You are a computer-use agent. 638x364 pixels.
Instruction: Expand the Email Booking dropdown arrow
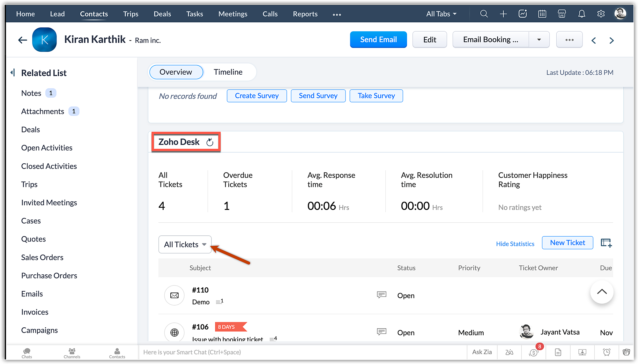tap(539, 40)
